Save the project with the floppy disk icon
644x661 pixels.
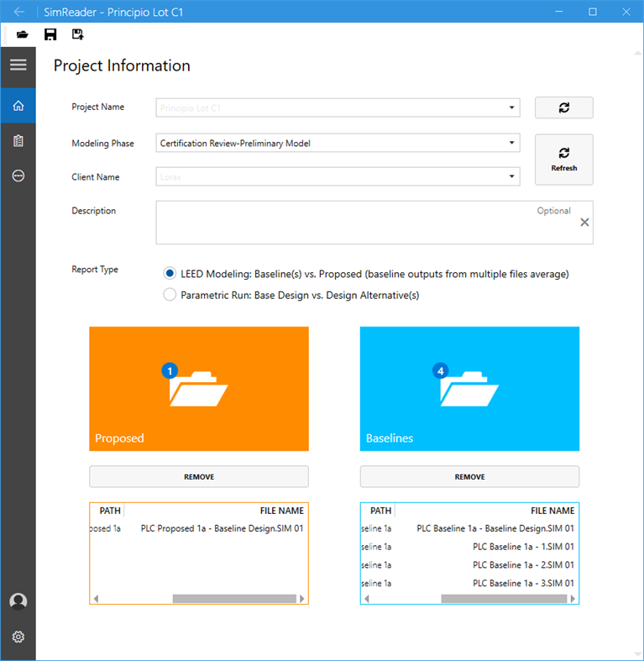point(50,34)
